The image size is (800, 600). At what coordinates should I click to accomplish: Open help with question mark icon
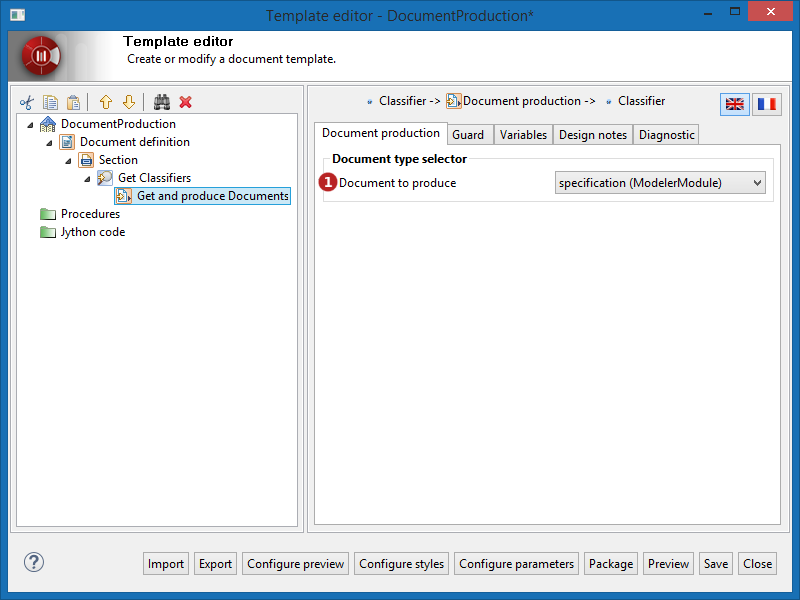33,562
